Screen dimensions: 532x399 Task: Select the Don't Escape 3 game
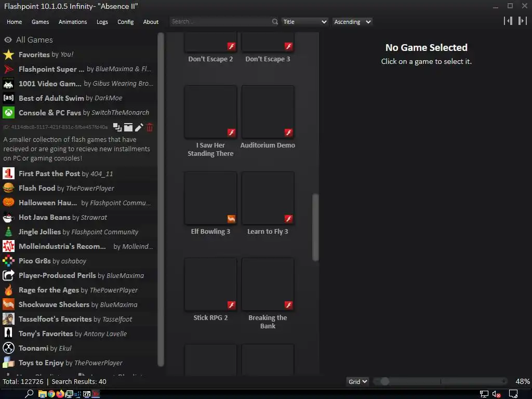tap(268, 48)
